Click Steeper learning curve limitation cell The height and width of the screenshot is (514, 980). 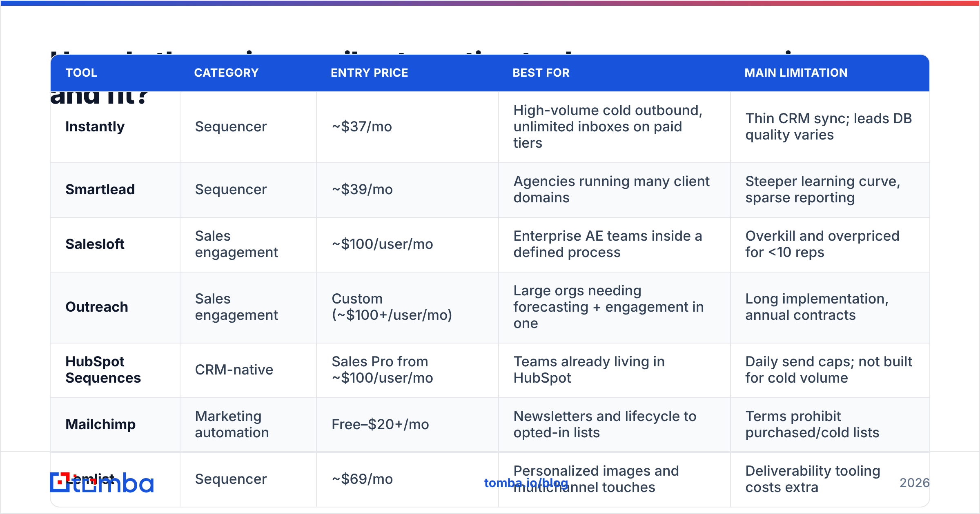tap(830, 190)
